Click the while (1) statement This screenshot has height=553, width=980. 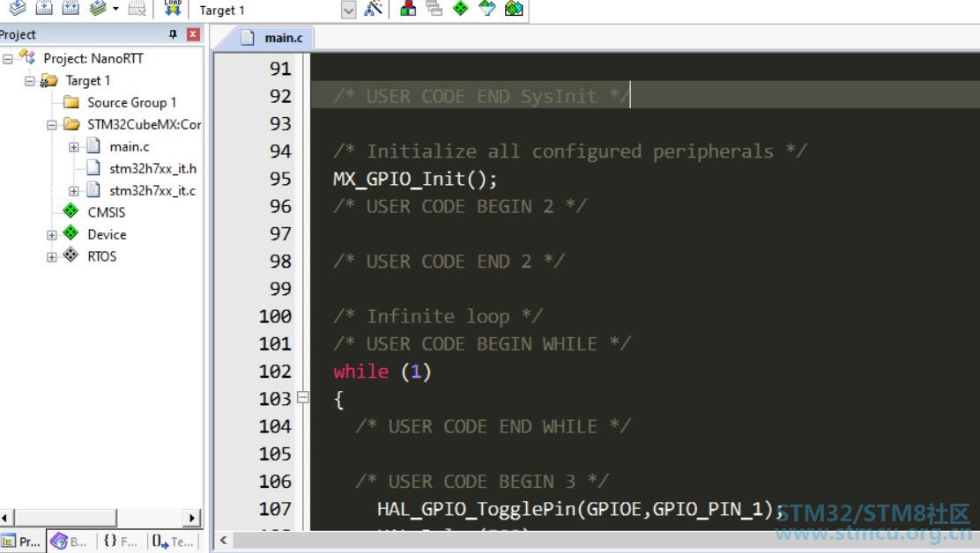click(x=382, y=372)
